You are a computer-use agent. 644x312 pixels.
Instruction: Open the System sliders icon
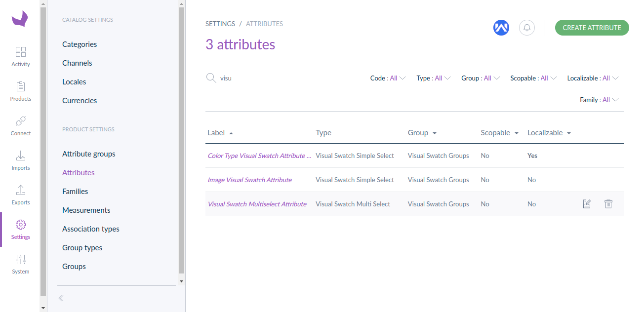[21, 259]
